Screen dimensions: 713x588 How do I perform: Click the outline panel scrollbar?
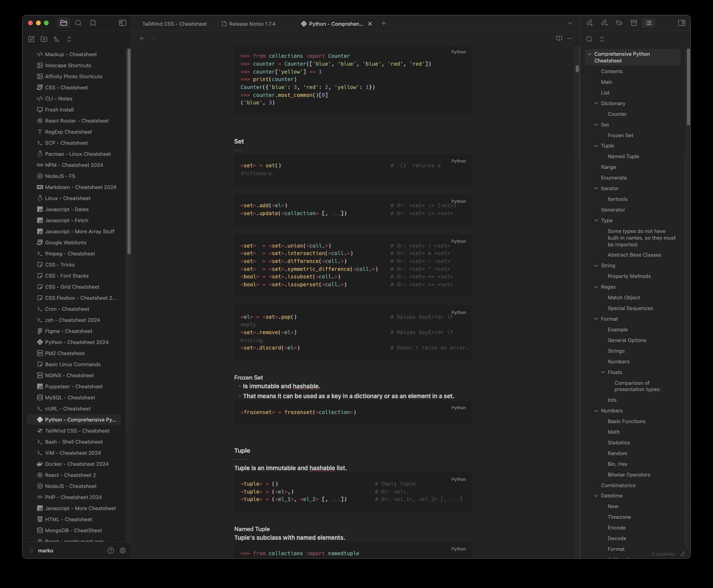pyautogui.click(x=688, y=87)
